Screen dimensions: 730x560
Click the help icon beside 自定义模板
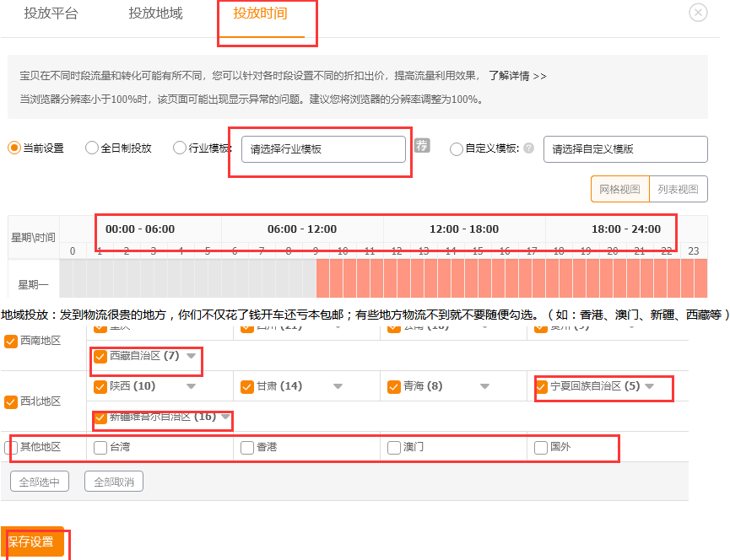click(x=528, y=148)
